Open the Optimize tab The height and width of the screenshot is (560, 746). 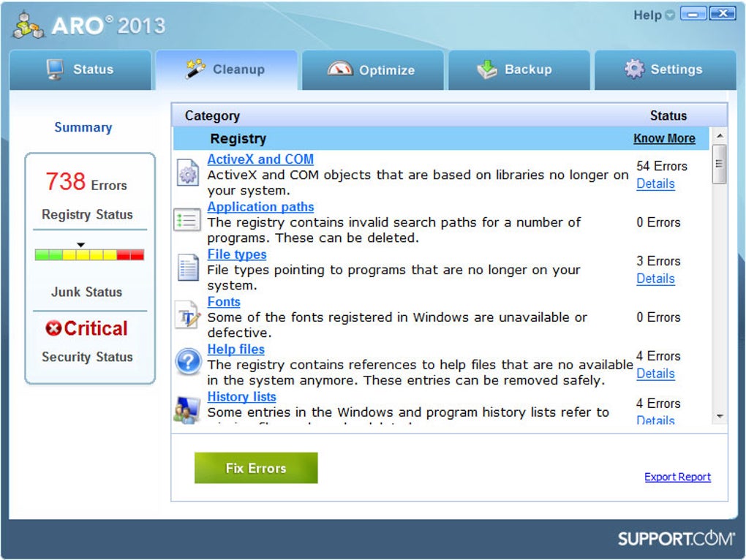click(x=372, y=70)
